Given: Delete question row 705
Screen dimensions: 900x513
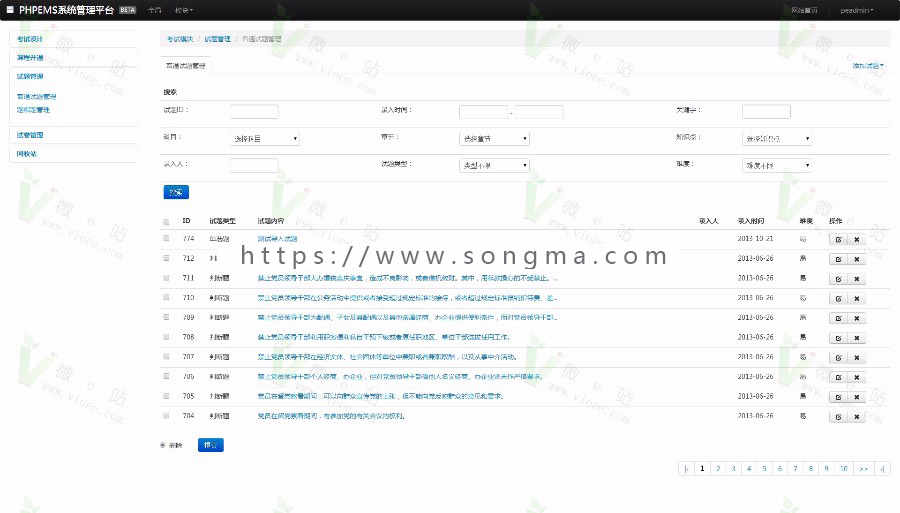Looking at the screenshot, I should coord(856,397).
